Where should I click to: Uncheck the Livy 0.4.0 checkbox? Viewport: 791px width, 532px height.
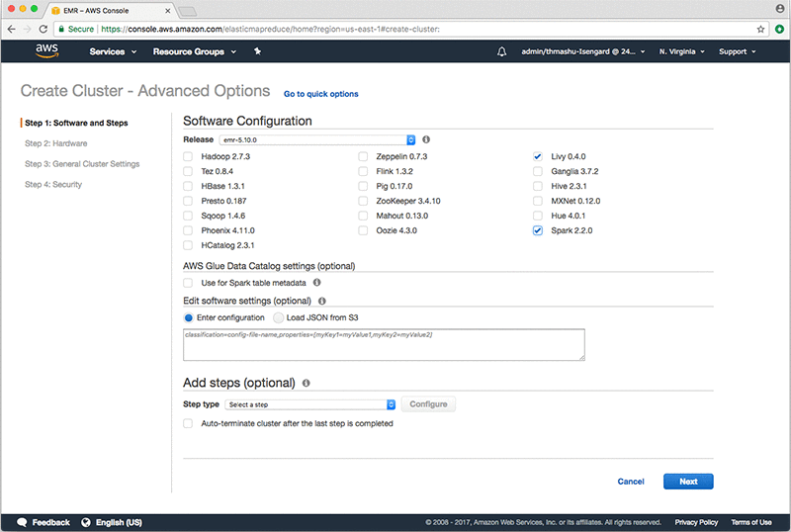tap(538, 156)
